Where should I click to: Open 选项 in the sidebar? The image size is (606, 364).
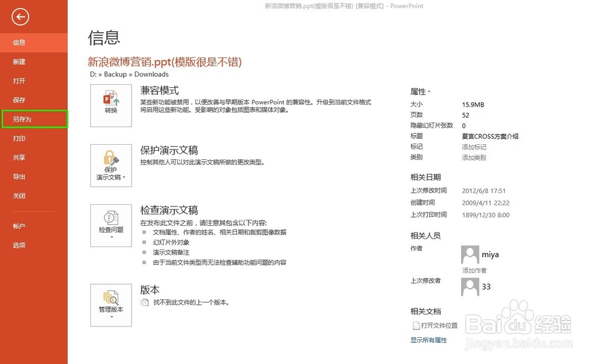33,245
